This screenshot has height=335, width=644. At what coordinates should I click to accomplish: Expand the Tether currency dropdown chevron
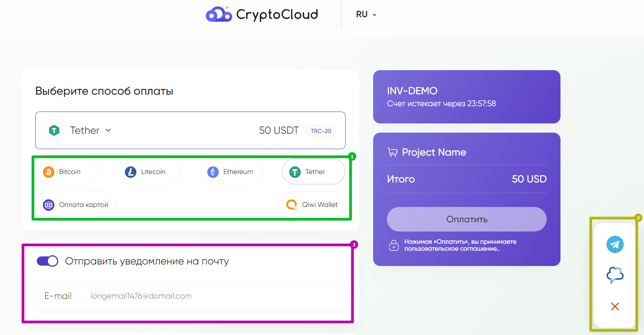108,130
